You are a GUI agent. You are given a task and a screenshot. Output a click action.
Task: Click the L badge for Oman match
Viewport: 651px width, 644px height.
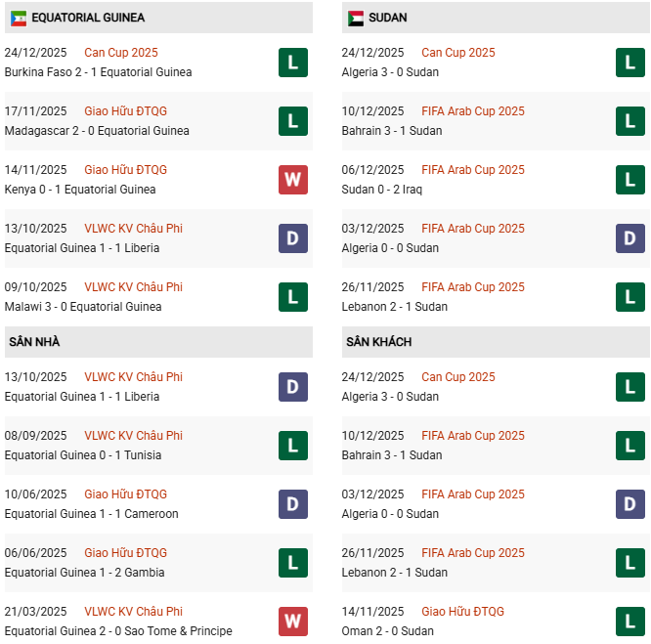click(x=630, y=622)
